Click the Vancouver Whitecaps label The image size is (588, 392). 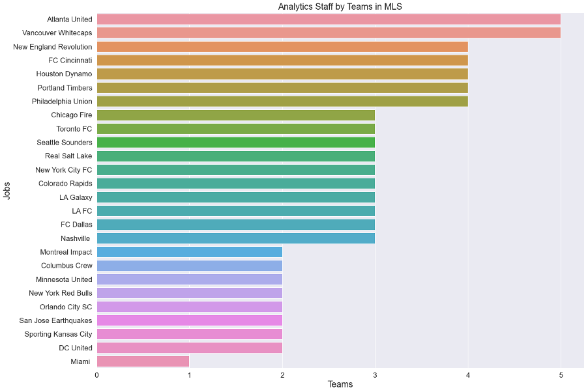57,33
